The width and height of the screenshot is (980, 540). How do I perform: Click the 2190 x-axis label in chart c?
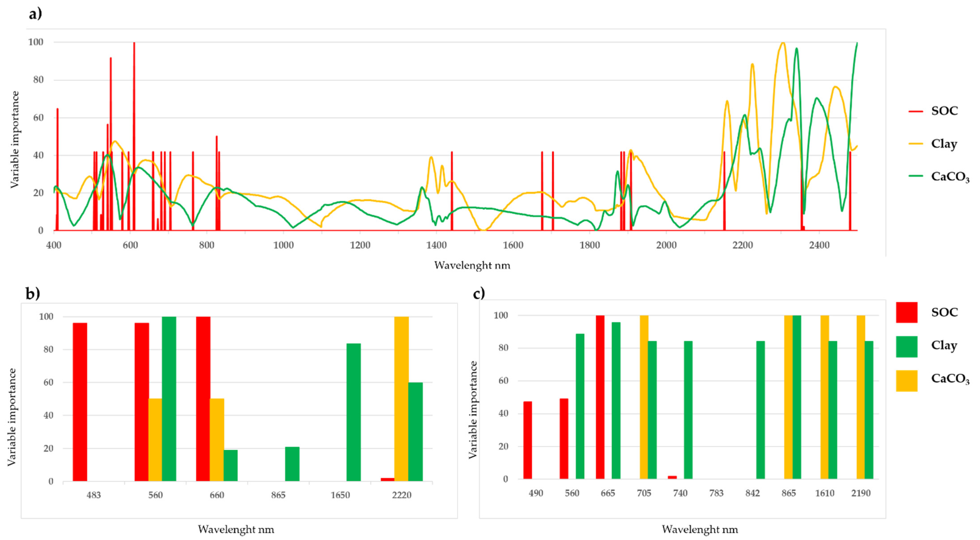click(x=861, y=493)
